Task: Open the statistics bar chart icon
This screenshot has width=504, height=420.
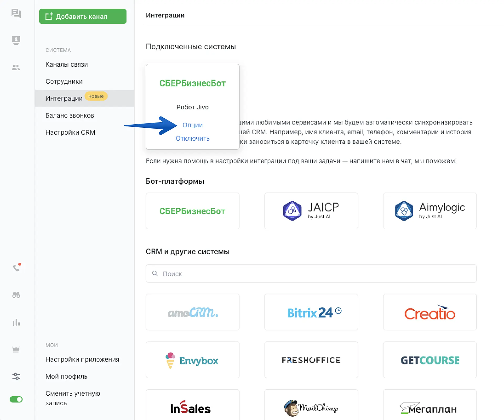Action: (x=16, y=322)
